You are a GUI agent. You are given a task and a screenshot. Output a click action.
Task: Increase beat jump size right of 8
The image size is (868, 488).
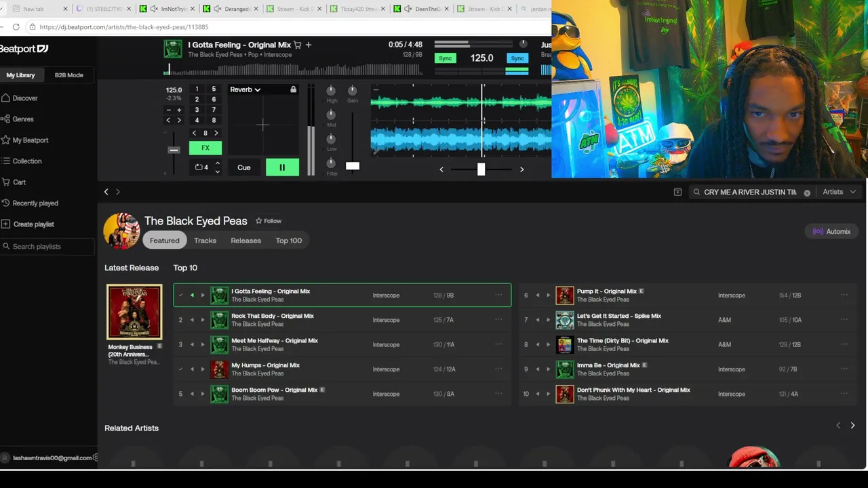[216, 133]
